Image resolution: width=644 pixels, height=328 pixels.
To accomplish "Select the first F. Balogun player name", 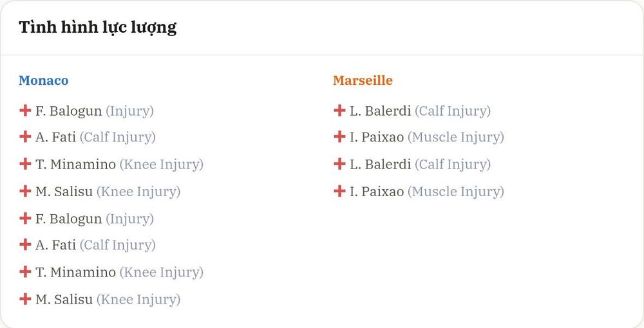I will (69, 111).
